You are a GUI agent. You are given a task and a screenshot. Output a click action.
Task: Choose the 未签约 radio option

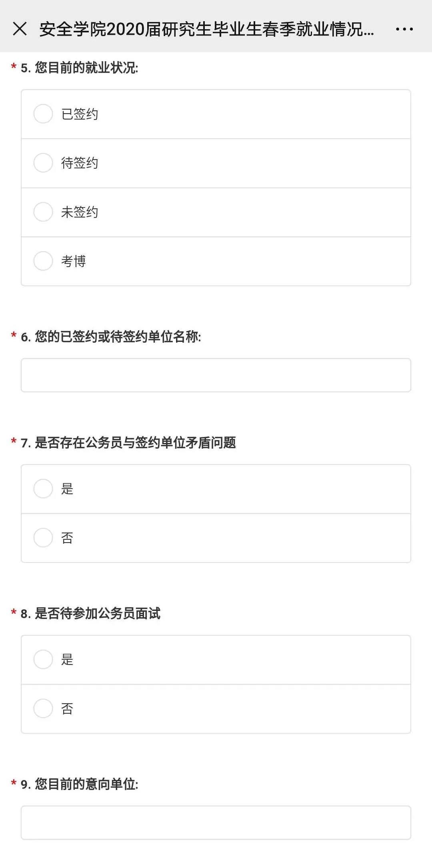[43, 212]
